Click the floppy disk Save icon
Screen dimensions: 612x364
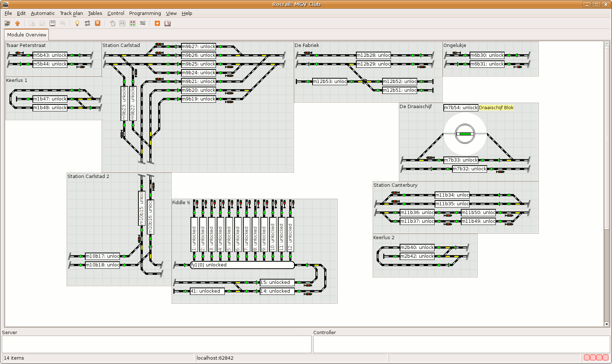click(52, 23)
